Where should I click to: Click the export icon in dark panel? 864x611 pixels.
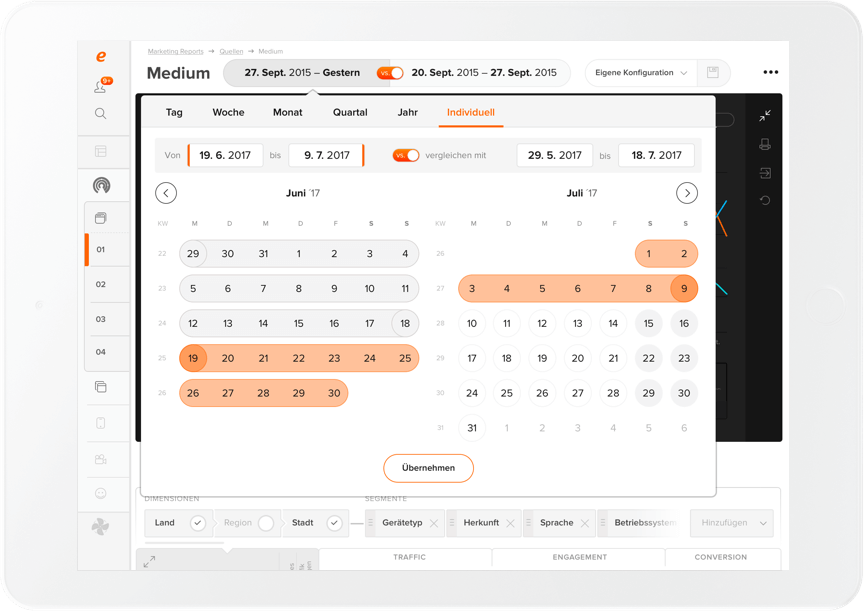coord(765,173)
